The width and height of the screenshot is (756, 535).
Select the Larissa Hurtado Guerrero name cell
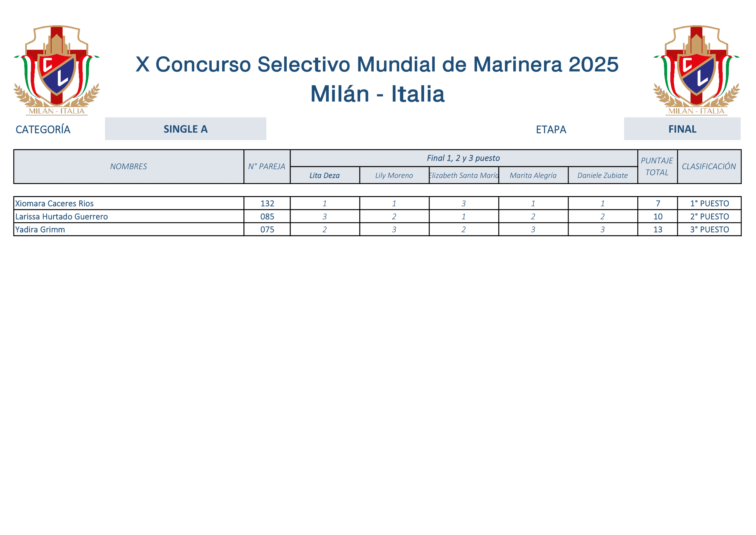129,216
